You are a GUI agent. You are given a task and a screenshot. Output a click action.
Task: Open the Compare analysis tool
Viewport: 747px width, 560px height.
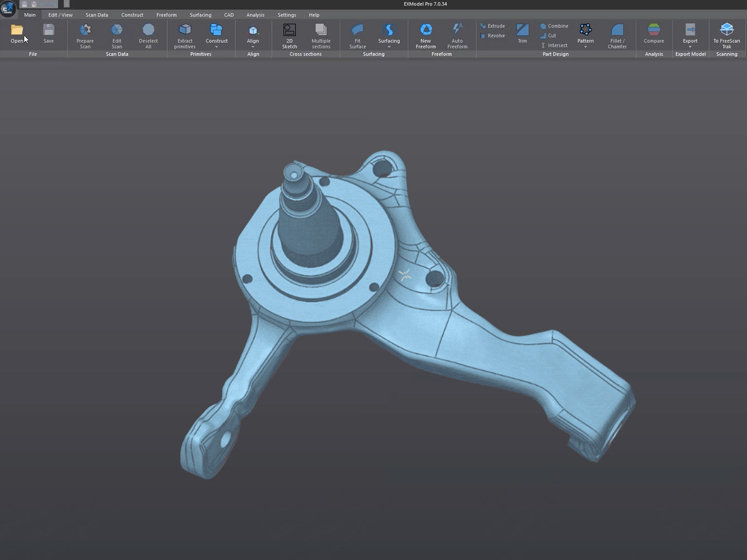coord(654,30)
